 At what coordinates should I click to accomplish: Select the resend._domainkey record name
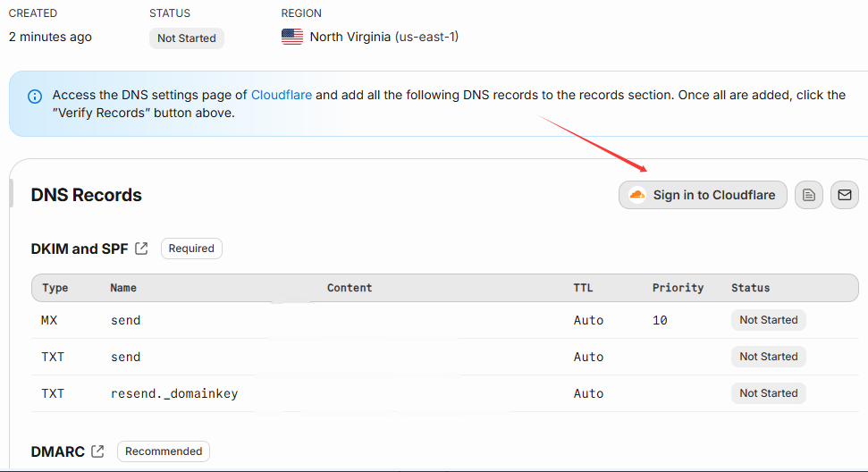pos(174,393)
